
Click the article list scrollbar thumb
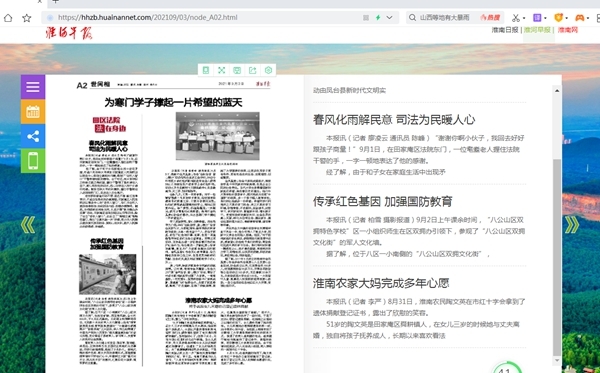click(x=557, y=257)
